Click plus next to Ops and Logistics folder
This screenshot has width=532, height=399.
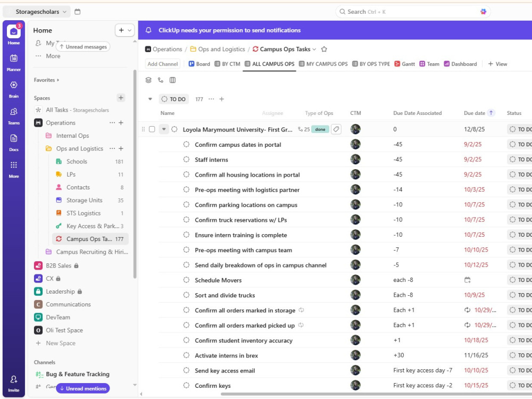pos(121,148)
